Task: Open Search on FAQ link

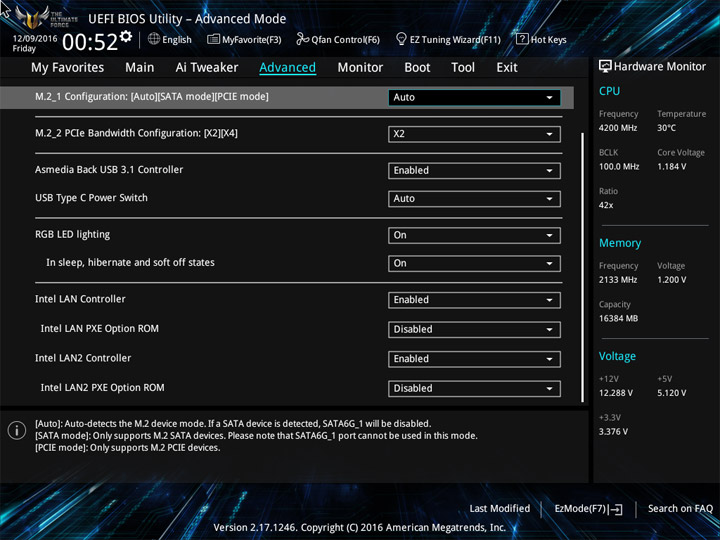Action: click(680, 508)
